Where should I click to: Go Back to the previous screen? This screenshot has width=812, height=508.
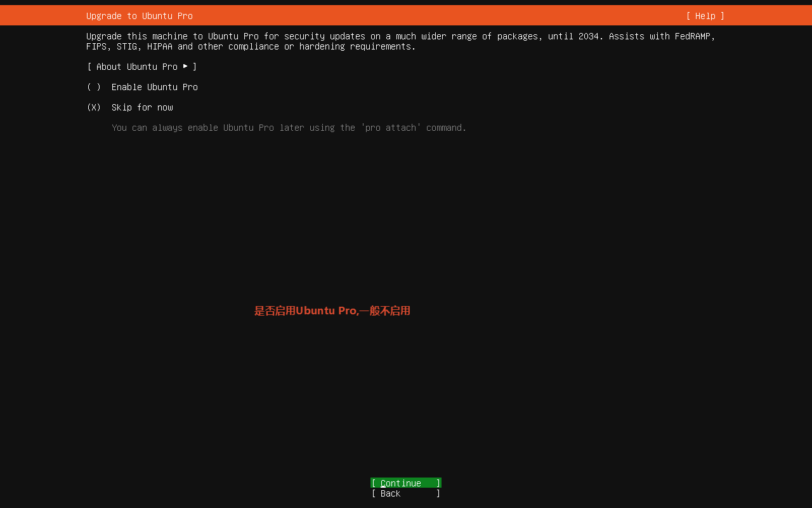pos(406,493)
